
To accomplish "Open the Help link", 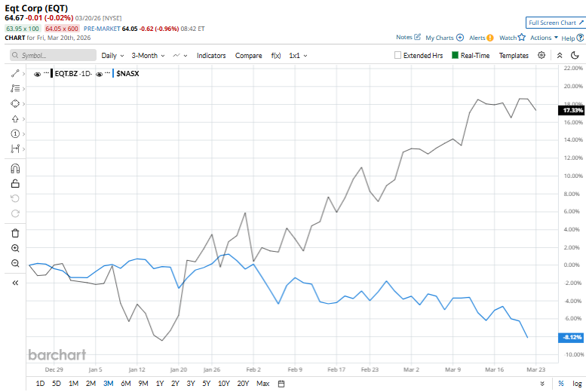I will [x=572, y=38].
